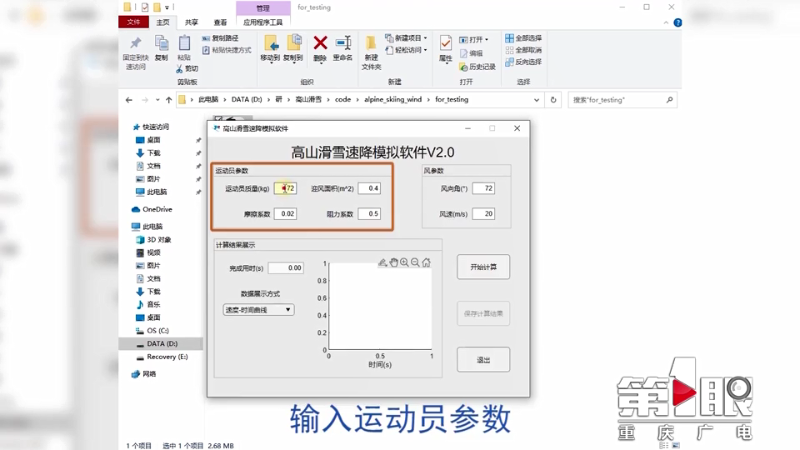Click the completion time (完成用时) field showing 0.00
The image size is (800, 450).
286,268
